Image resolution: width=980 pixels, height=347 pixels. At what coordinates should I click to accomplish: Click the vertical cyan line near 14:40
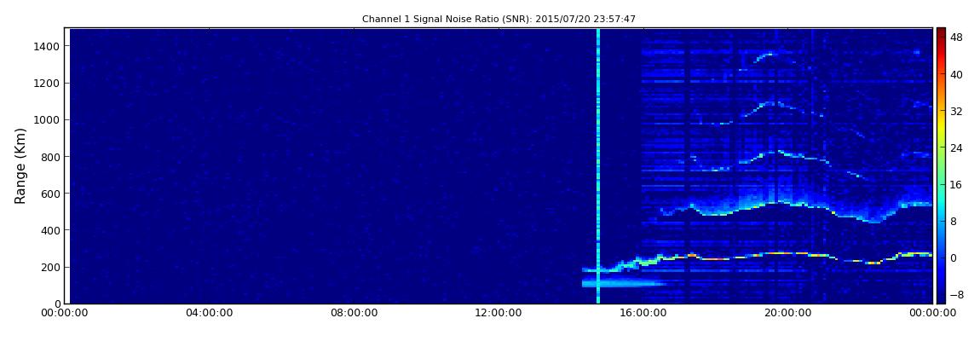598,165
